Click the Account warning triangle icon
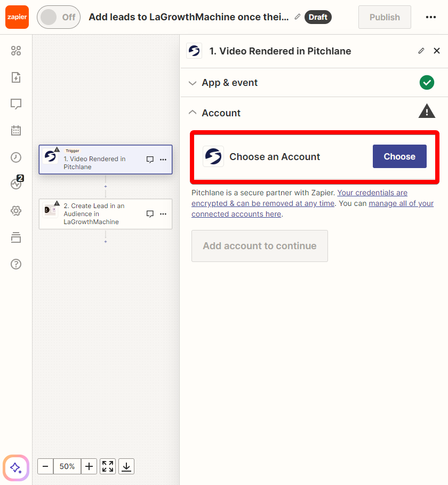The width and height of the screenshot is (448, 485). tap(427, 111)
